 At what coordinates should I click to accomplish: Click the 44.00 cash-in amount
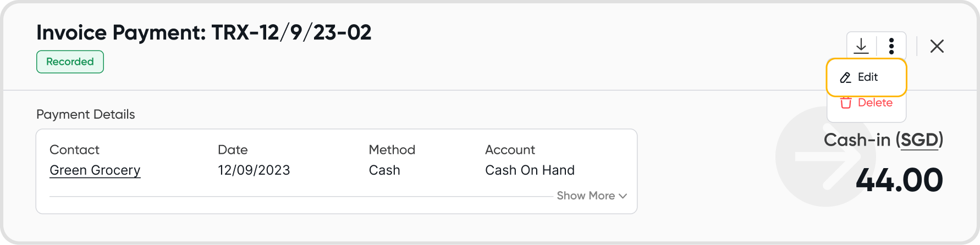[x=899, y=180]
